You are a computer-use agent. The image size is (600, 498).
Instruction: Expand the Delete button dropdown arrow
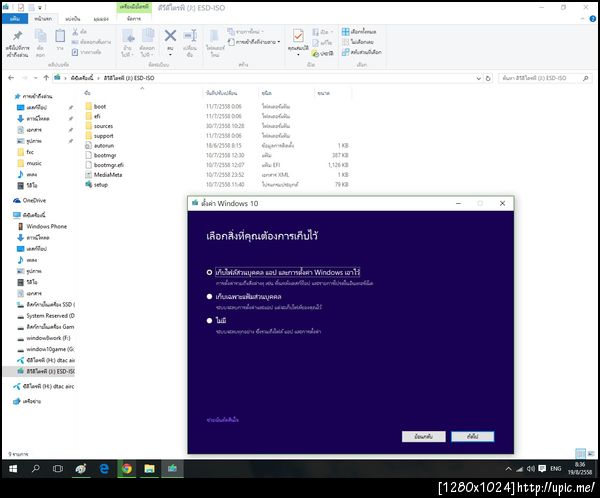[170, 55]
